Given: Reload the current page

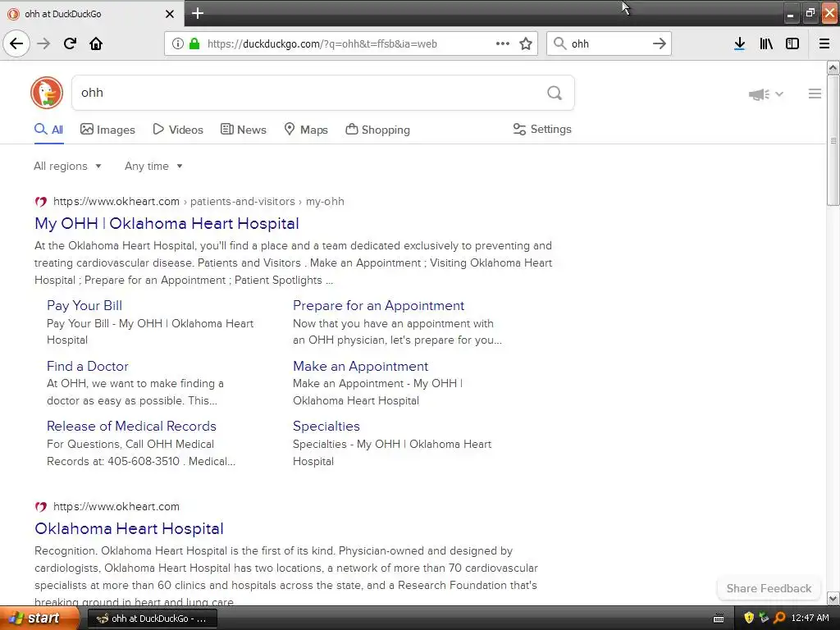Looking at the screenshot, I should (70, 43).
